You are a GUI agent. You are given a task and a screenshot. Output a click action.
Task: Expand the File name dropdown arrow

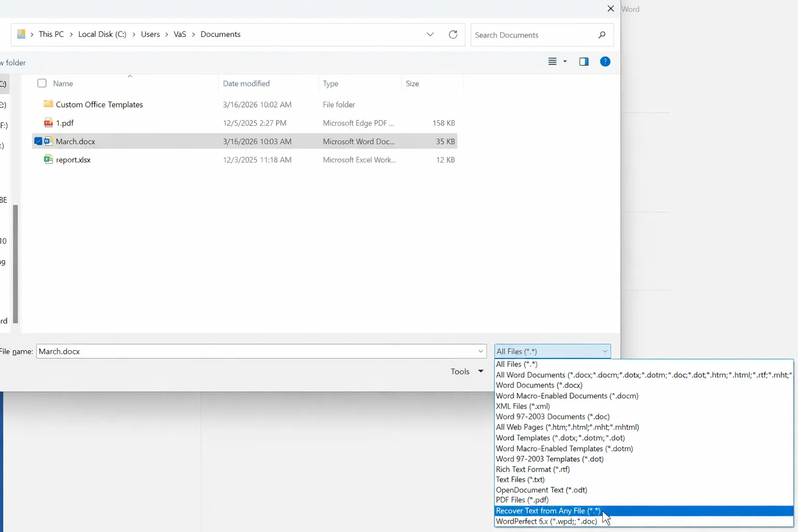(x=481, y=352)
